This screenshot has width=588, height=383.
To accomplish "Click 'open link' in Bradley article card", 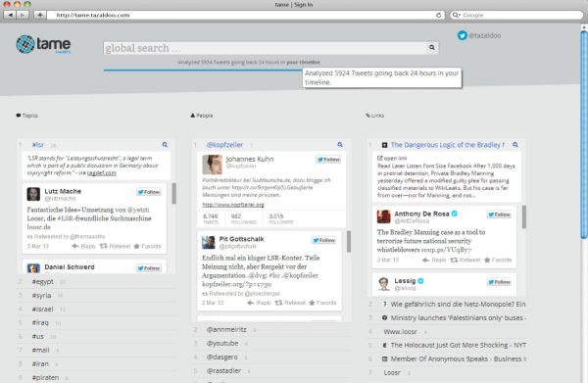I will click(392, 158).
